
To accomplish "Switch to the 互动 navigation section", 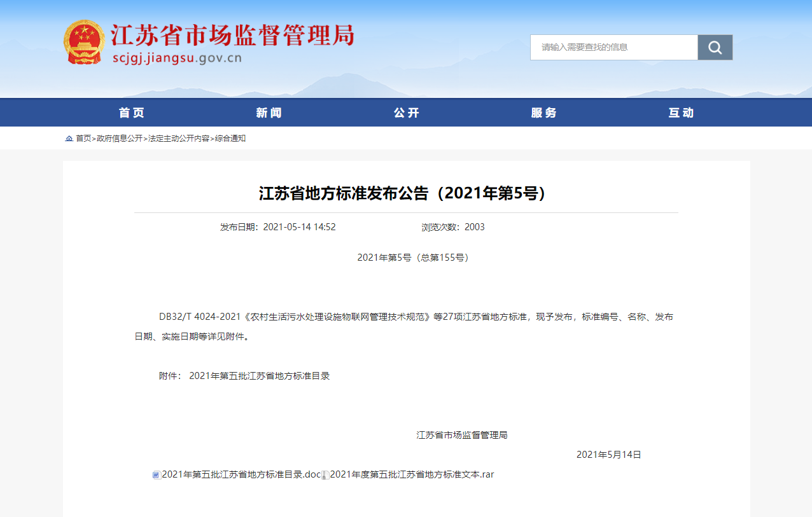I will click(682, 113).
